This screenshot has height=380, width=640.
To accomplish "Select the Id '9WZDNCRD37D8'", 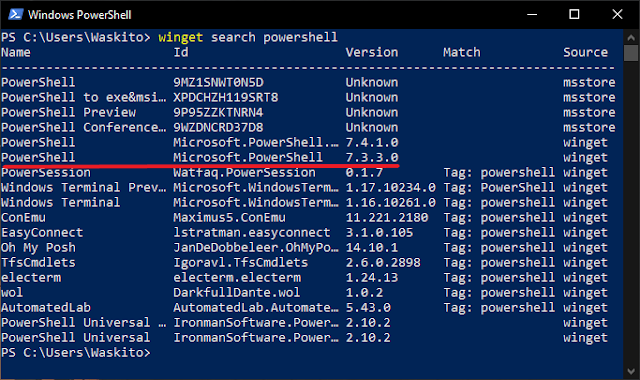I will click(218, 127).
